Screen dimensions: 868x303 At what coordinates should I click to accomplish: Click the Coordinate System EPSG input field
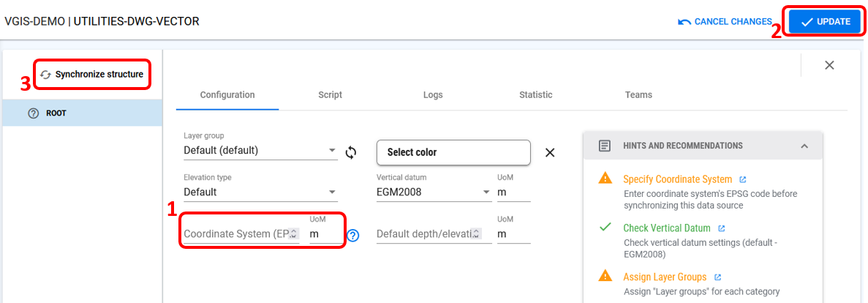[x=241, y=234]
